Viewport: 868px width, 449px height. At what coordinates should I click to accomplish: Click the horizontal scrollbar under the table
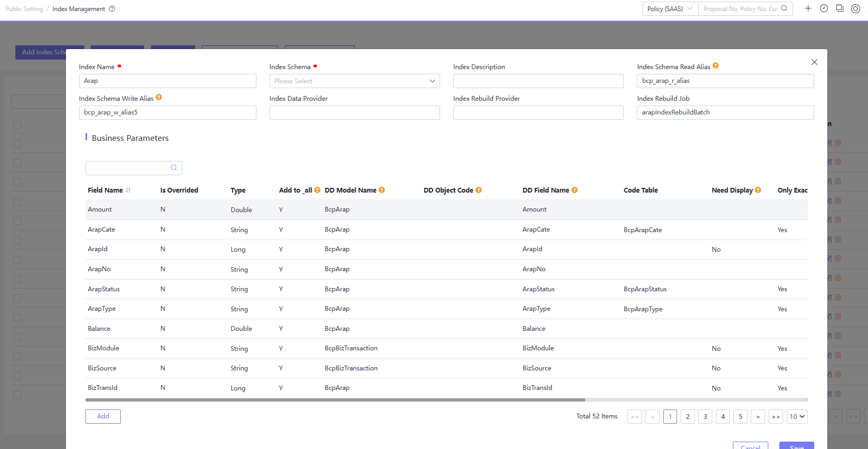click(335, 400)
